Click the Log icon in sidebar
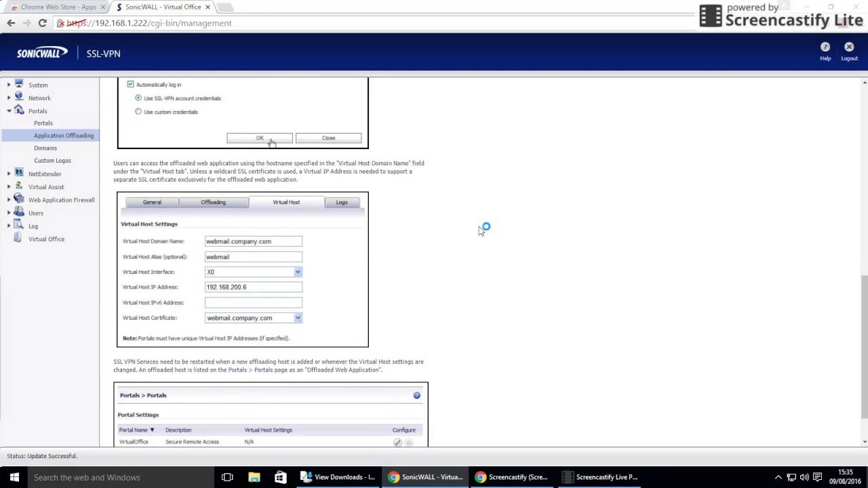 point(18,225)
